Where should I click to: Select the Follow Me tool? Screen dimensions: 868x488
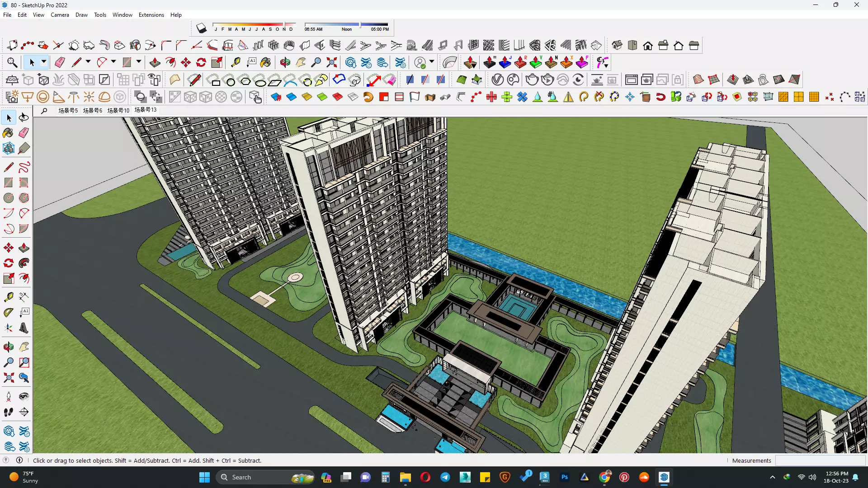tap(24, 263)
